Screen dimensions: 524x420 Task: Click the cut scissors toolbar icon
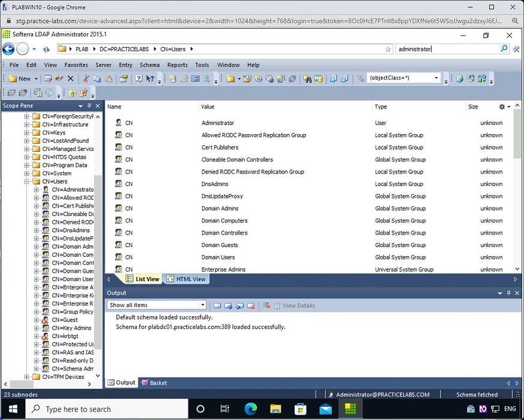[86, 78]
